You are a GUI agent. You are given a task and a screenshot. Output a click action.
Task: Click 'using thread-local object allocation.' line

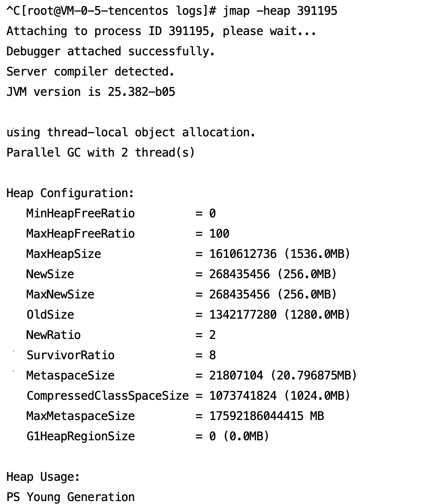(131, 133)
